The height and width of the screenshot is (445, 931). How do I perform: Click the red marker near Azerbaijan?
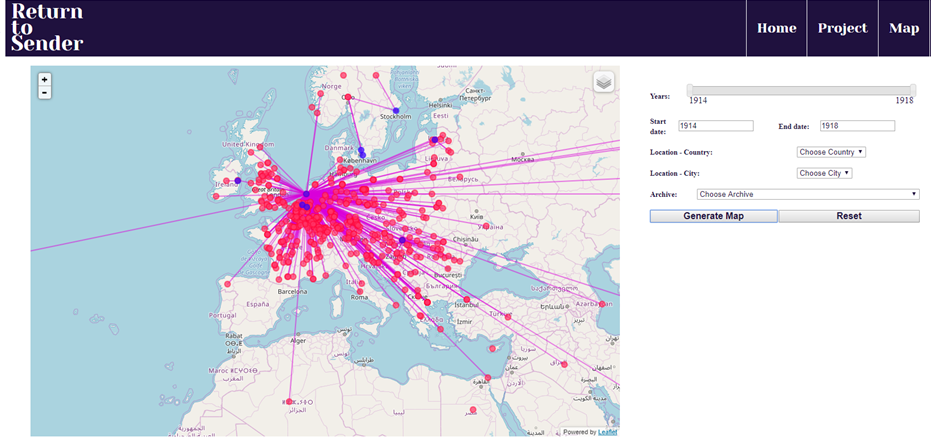[x=602, y=304]
